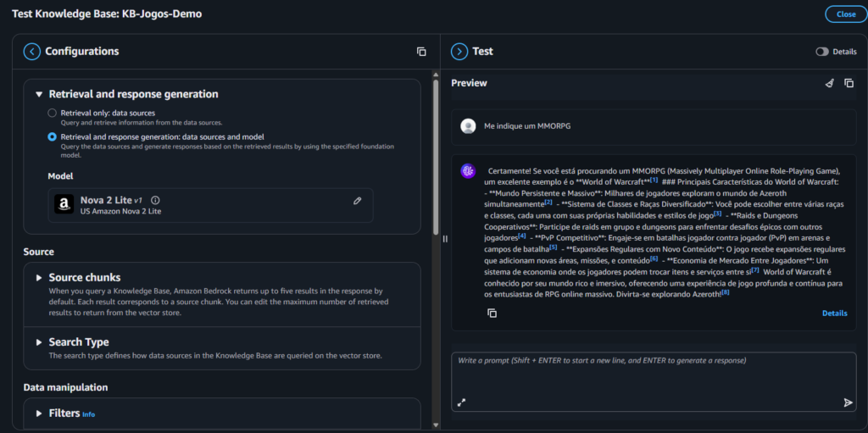Clear the chat with the broom icon
868x433 pixels.
(830, 84)
